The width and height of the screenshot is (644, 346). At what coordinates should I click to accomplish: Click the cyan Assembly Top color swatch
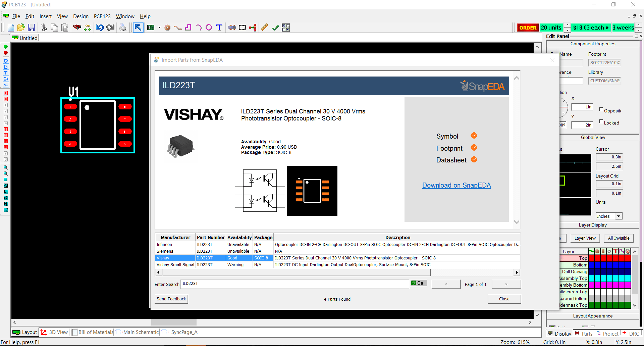click(x=592, y=278)
